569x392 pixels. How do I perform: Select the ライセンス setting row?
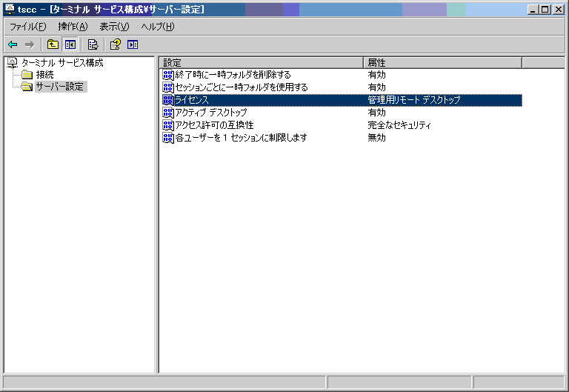[x=342, y=100]
